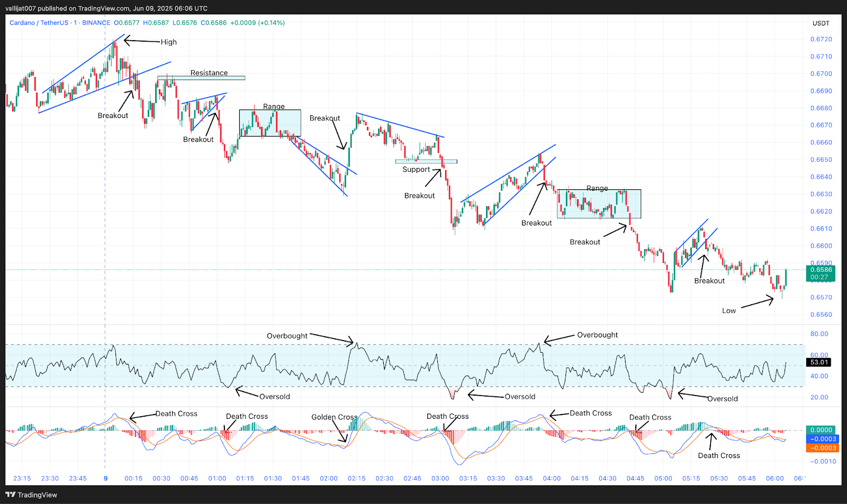Click the 0.6710 price axis label
847x504 pixels.
point(821,57)
